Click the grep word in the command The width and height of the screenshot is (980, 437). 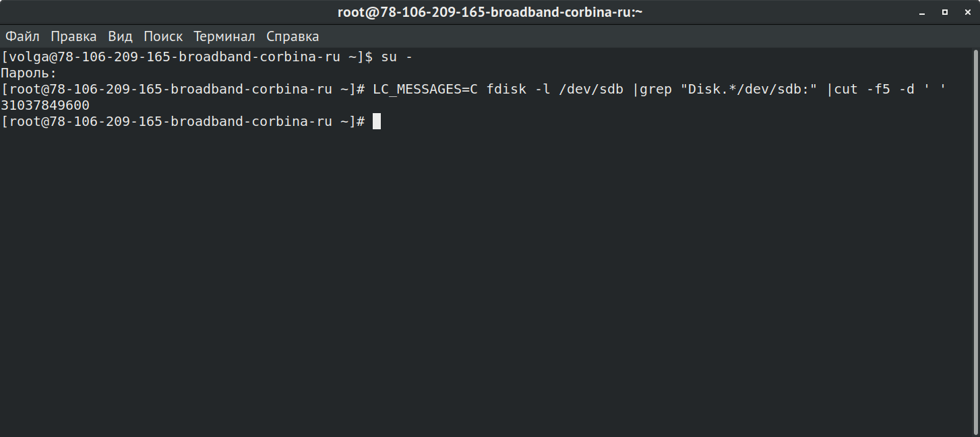click(656, 89)
